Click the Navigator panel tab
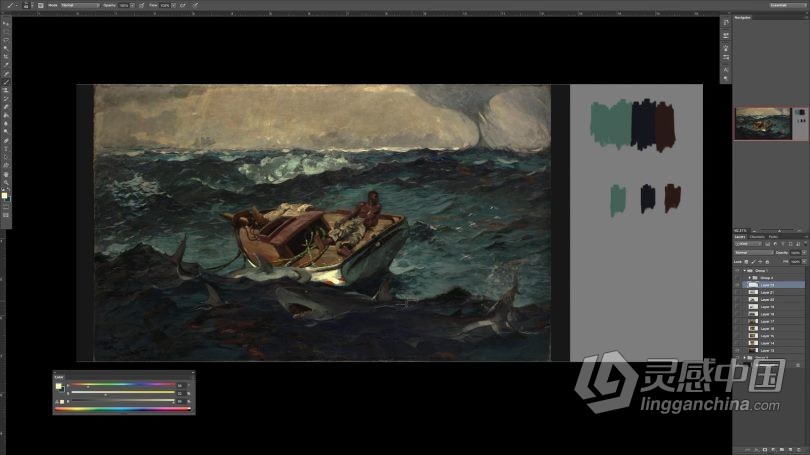 (743, 18)
